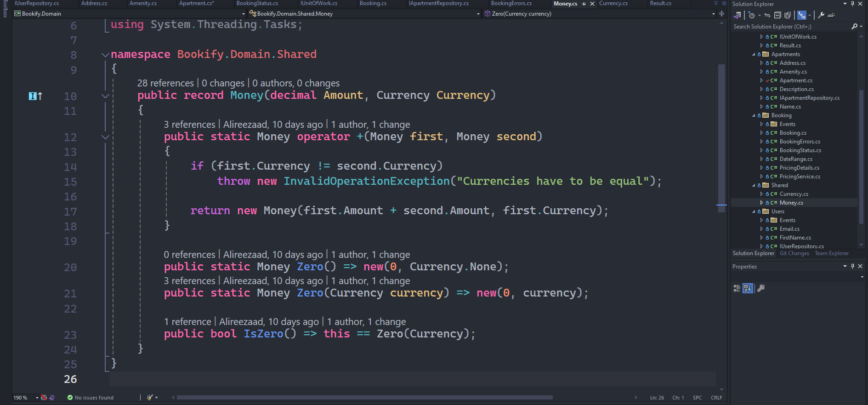The width and height of the screenshot is (868, 405).
Task: Open the Zero(Currency currency) member dropdown
Action: click(600, 14)
